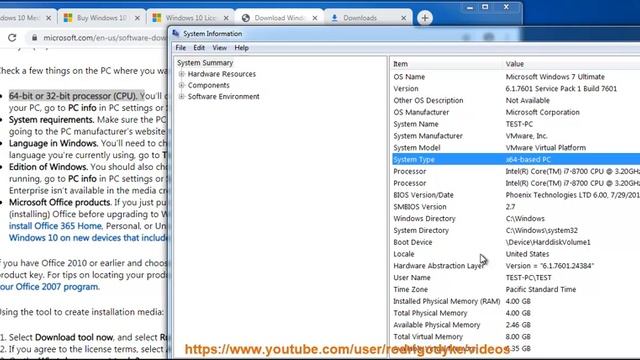Select the Components tree item
The width and height of the screenshot is (640, 360).
coord(209,85)
